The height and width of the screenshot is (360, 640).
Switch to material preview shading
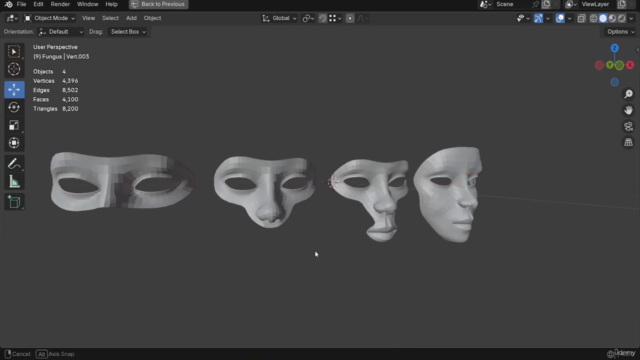pyautogui.click(x=612, y=18)
